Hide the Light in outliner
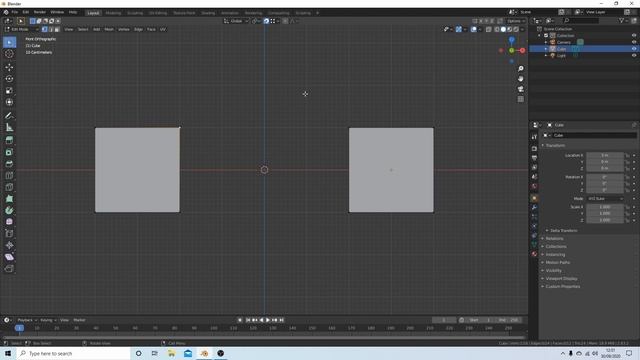The width and height of the screenshot is (640, 360). (x=634, y=55)
